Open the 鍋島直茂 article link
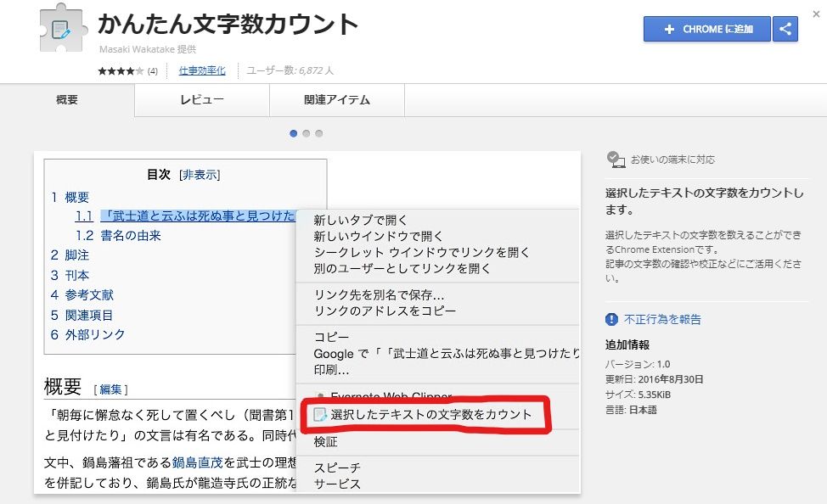Screen dimensions: 827x504 tap(197, 463)
